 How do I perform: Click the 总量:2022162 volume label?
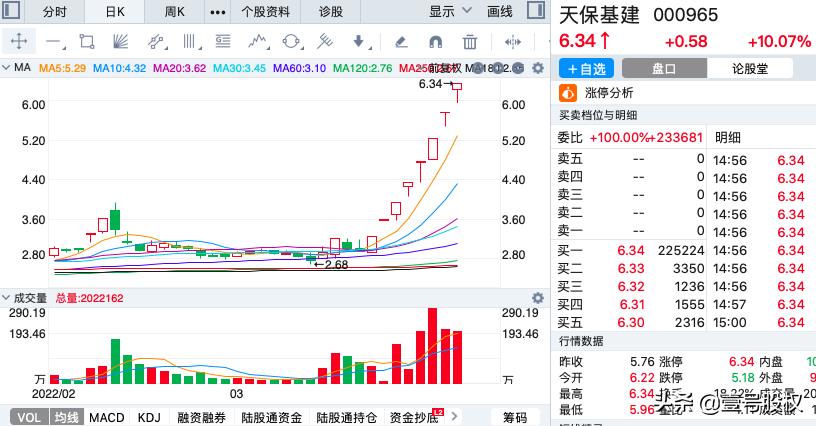coord(90,298)
